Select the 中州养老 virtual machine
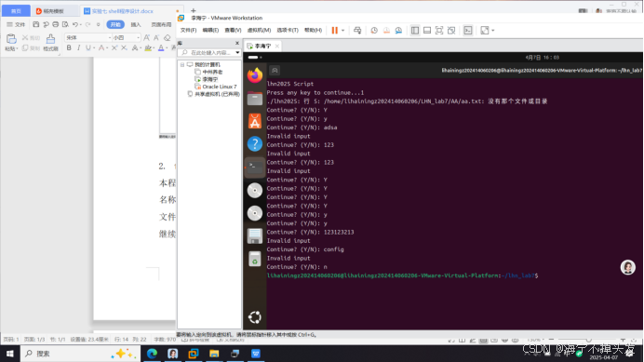Screen dimensions: 644x362 click(x=212, y=72)
